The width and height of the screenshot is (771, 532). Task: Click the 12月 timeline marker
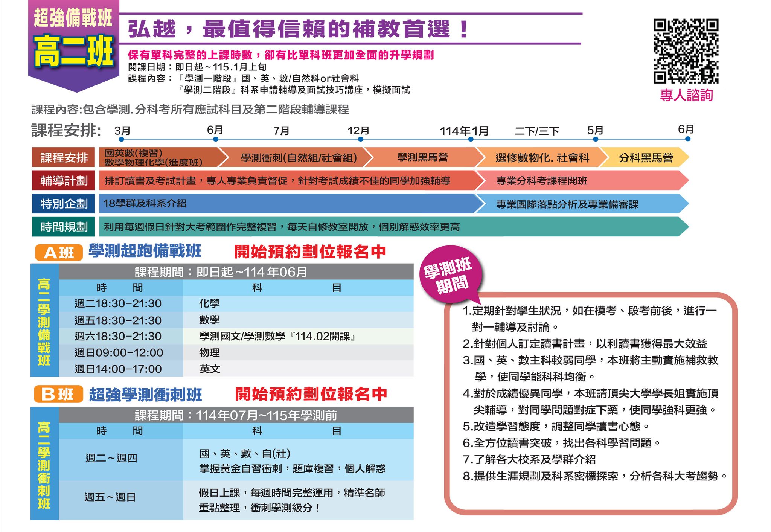tap(361, 139)
